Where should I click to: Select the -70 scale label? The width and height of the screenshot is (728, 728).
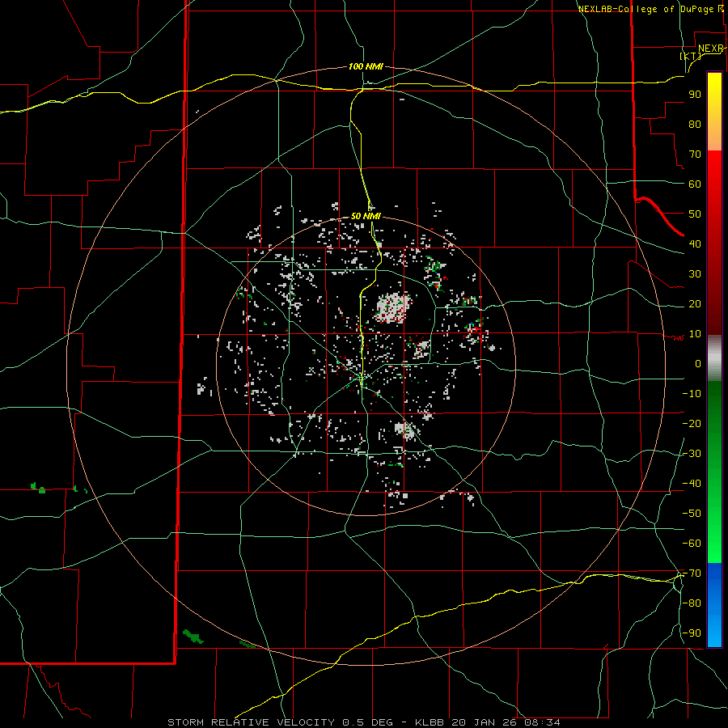point(692,574)
